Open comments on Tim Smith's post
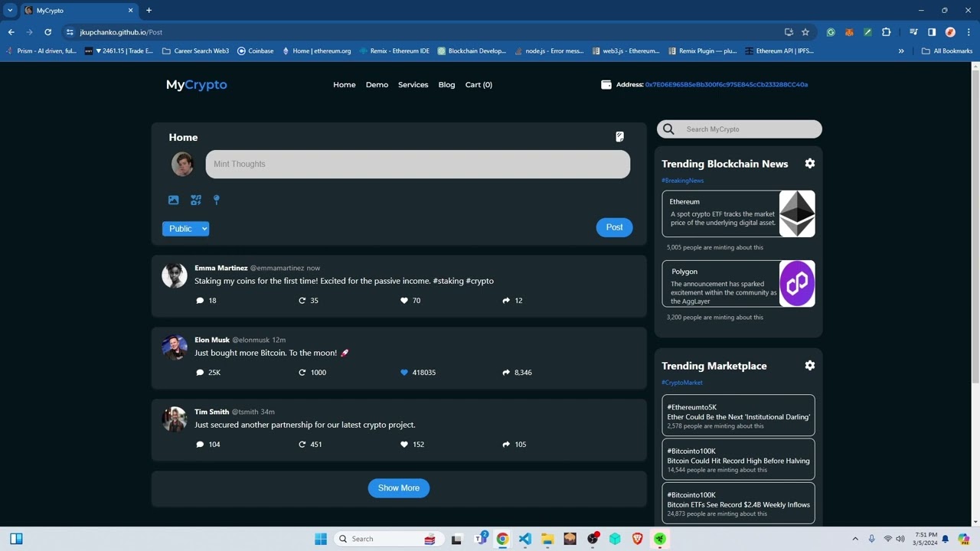The width and height of the screenshot is (980, 551). coord(201,445)
